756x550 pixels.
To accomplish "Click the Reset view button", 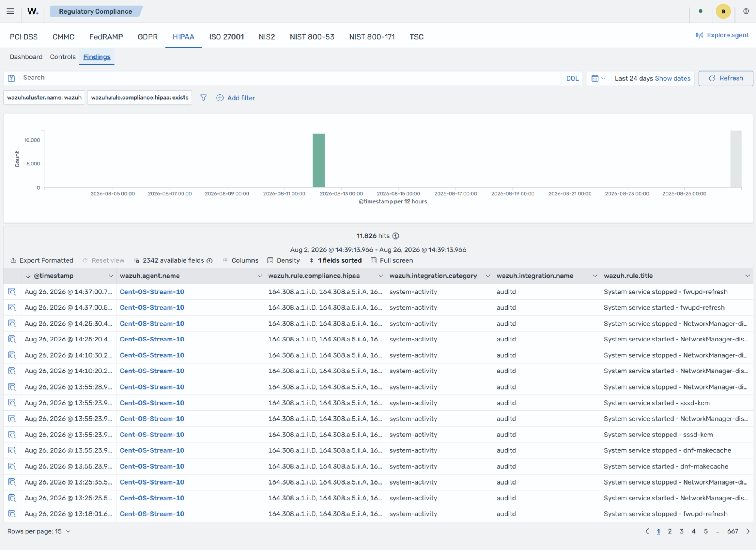I will [103, 260].
